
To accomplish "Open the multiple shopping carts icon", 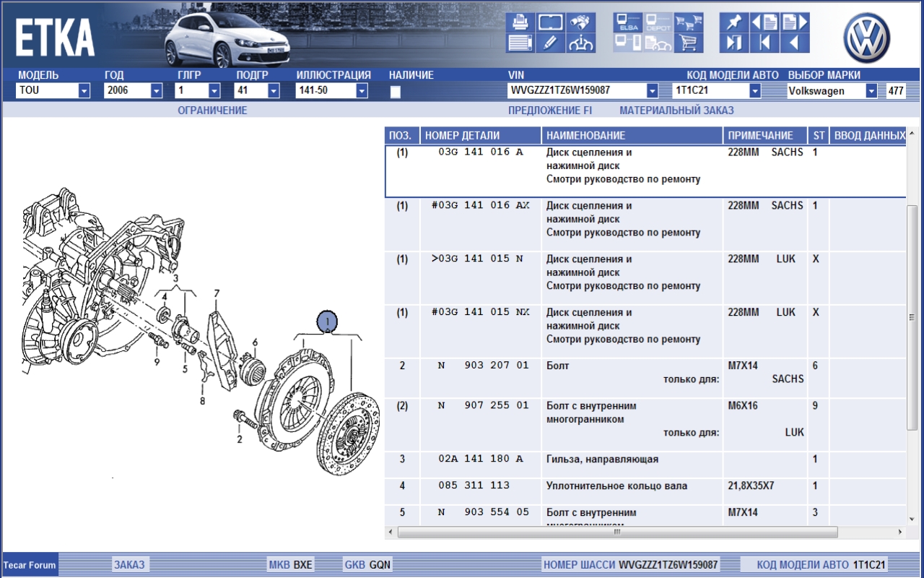I will tap(689, 22).
